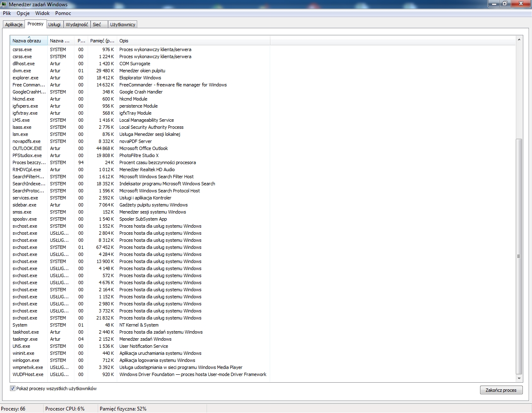This screenshot has width=532, height=413.
Task: Select the smss.exe process row
Action: pyautogui.click(x=140, y=212)
